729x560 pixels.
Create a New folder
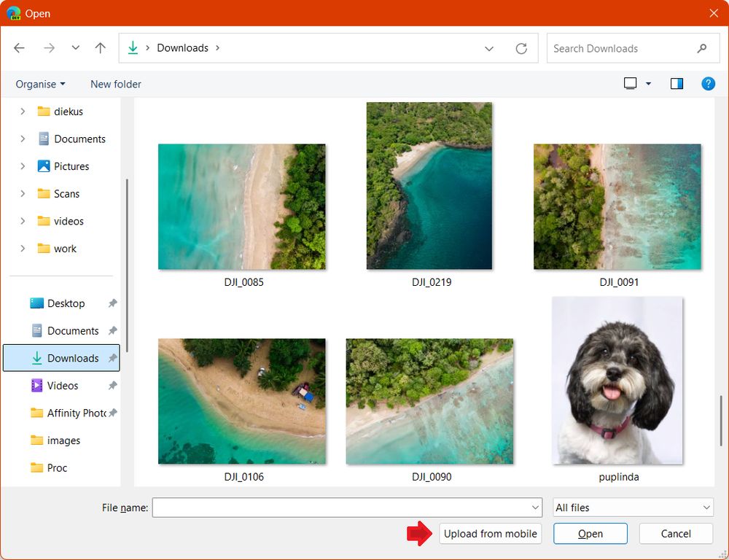pyautogui.click(x=116, y=84)
